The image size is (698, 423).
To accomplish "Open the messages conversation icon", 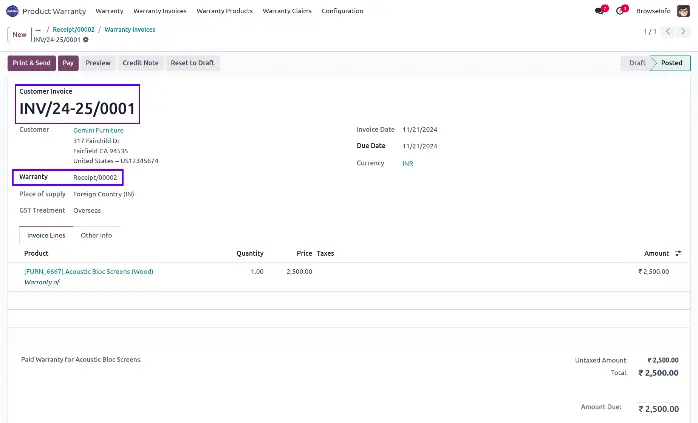I will [x=599, y=10].
